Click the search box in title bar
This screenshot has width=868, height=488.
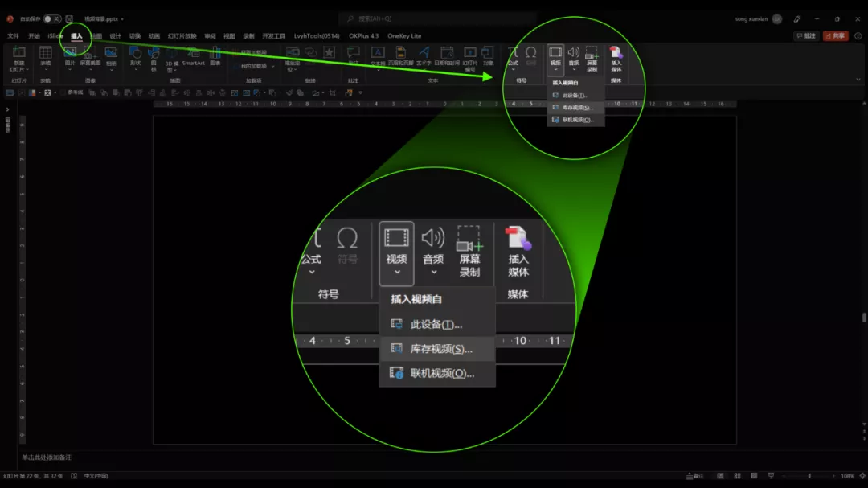tap(437, 18)
